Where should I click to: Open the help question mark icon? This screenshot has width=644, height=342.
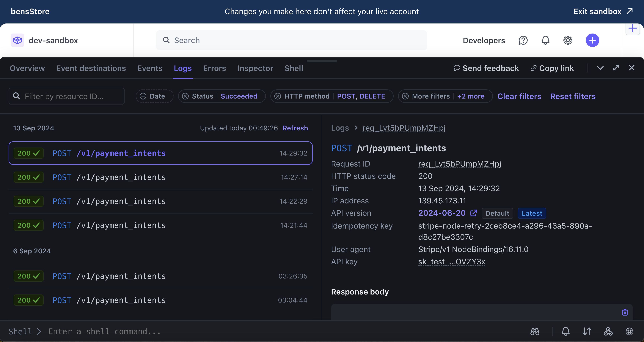click(523, 40)
